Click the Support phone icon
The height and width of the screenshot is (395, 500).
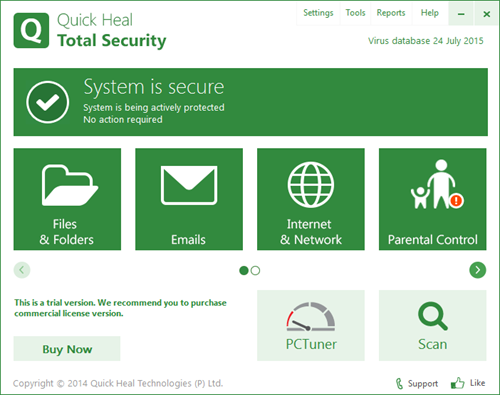tap(399, 384)
